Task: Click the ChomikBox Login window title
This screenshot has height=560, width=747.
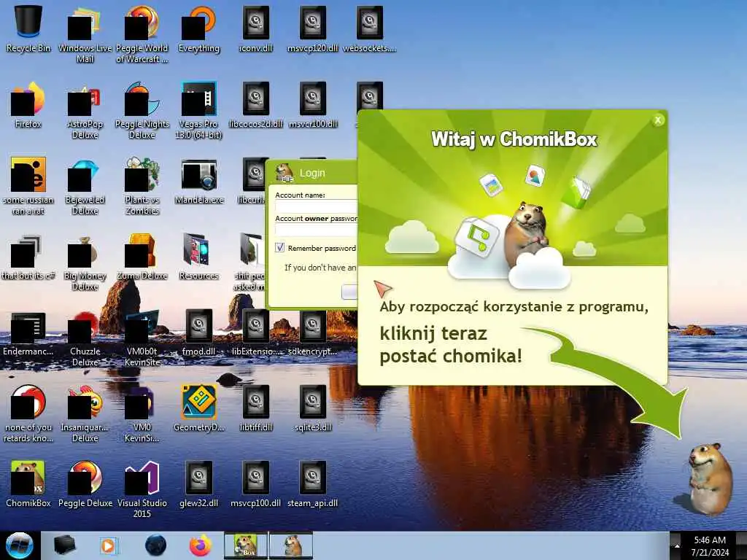Action: tap(312, 173)
